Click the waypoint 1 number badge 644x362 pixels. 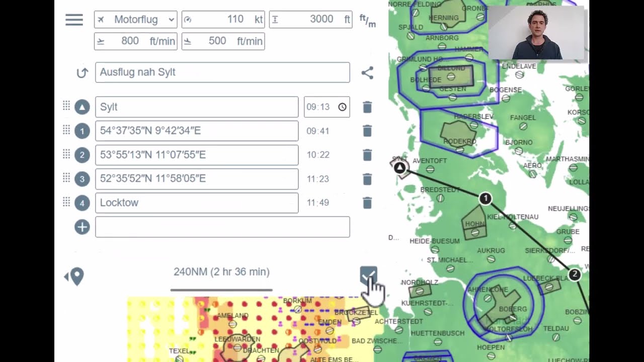tap(82, 131)
